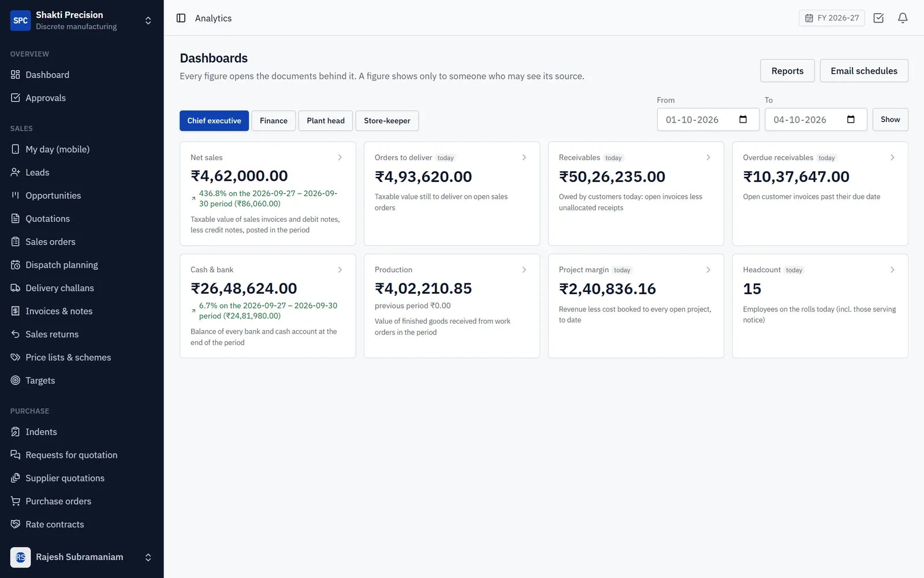Image resolution: width=924 pixels, height=578 pixels.
Task: Switch to Plant head tab
Action: 326,121
